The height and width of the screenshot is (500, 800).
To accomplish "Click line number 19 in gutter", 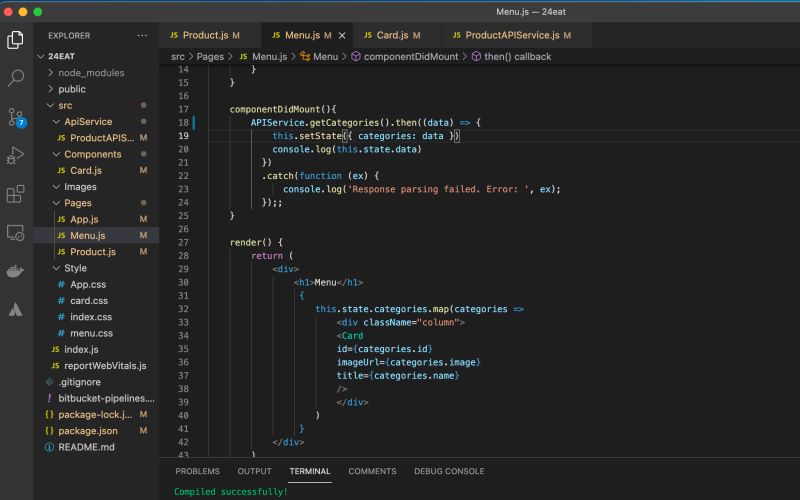I will tap(184, 136).
